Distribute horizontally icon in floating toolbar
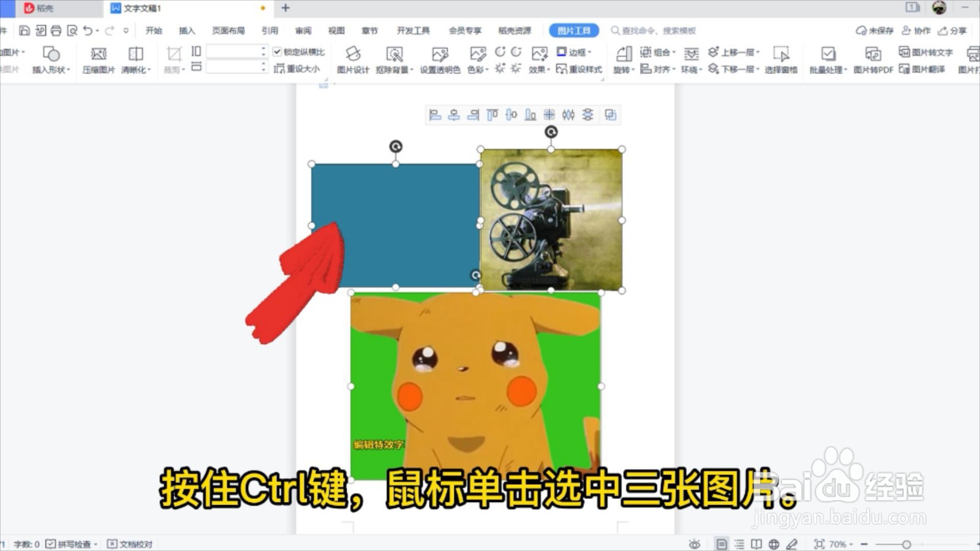Viewport: 980px width, 551px height. [x=568, y=114]
